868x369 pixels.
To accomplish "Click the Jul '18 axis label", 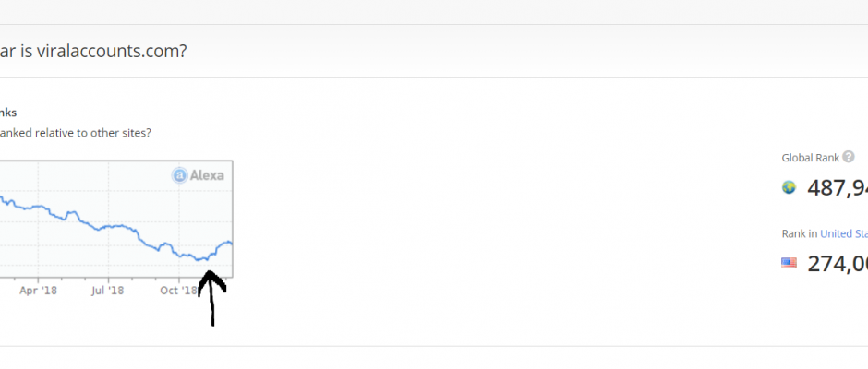I will pyautogui.click(x=107, y=291).
